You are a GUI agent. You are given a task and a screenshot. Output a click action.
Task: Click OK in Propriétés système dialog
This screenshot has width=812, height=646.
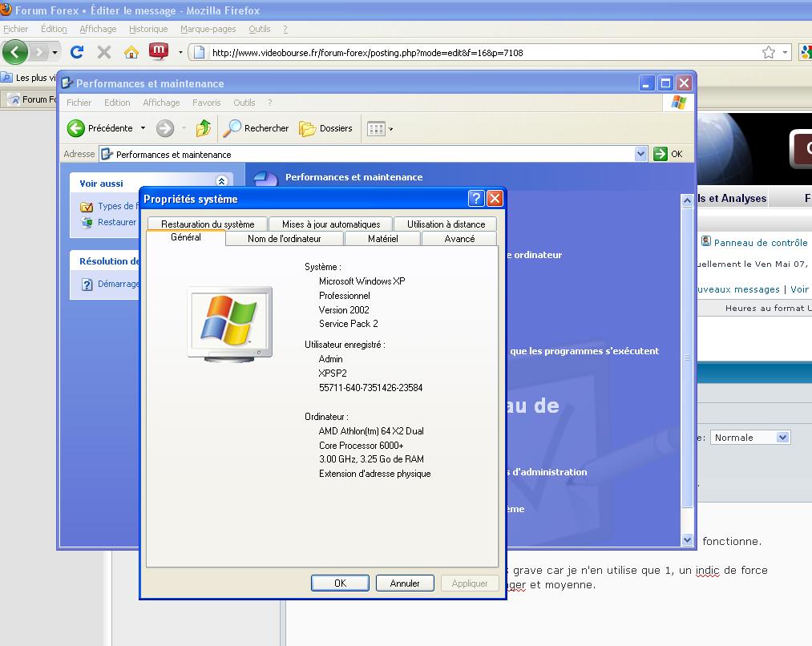(340, 583)
